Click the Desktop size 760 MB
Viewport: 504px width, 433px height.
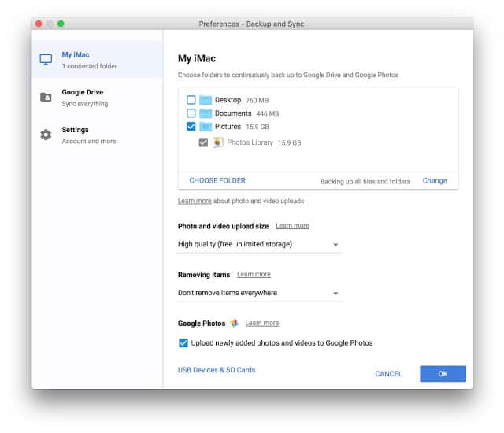pos(258,101)
